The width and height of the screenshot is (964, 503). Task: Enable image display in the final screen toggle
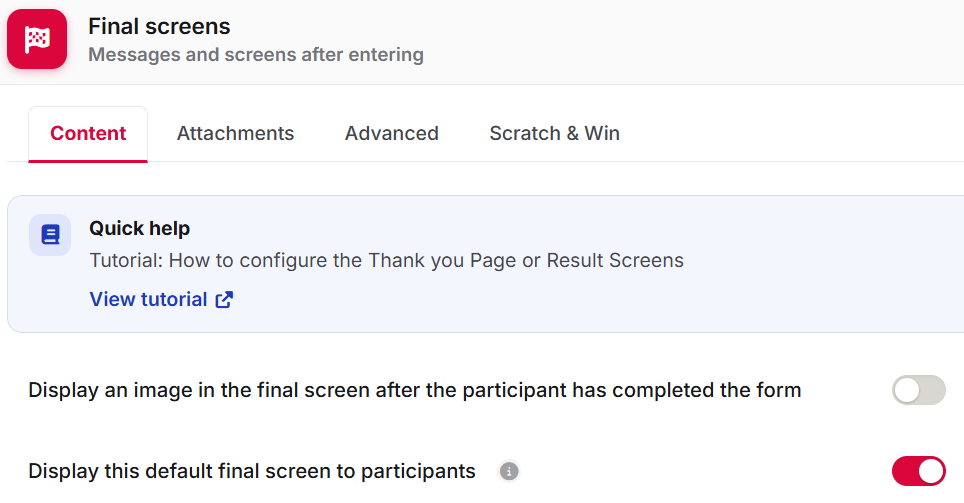(919, 390)
